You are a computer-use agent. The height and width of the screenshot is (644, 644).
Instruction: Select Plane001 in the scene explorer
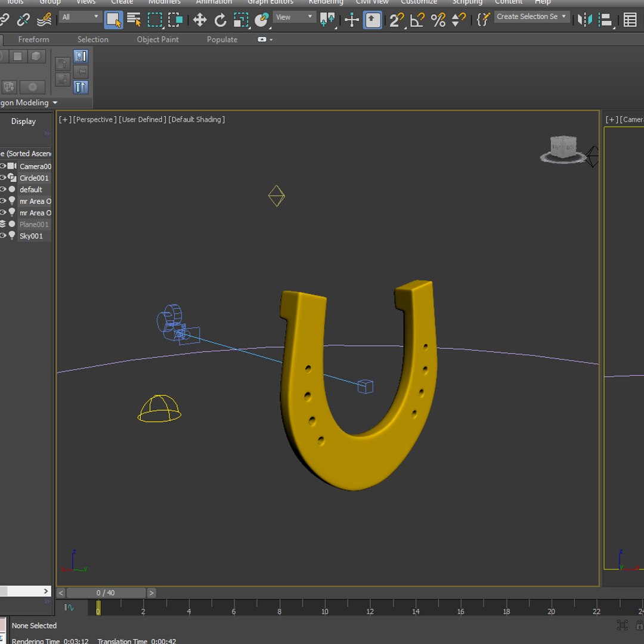(34, 224)
